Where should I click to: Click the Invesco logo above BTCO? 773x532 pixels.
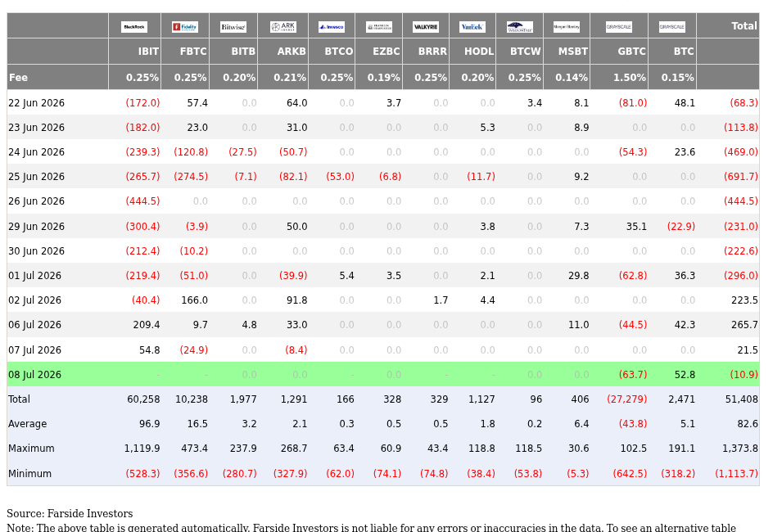[x=332, y=26]
